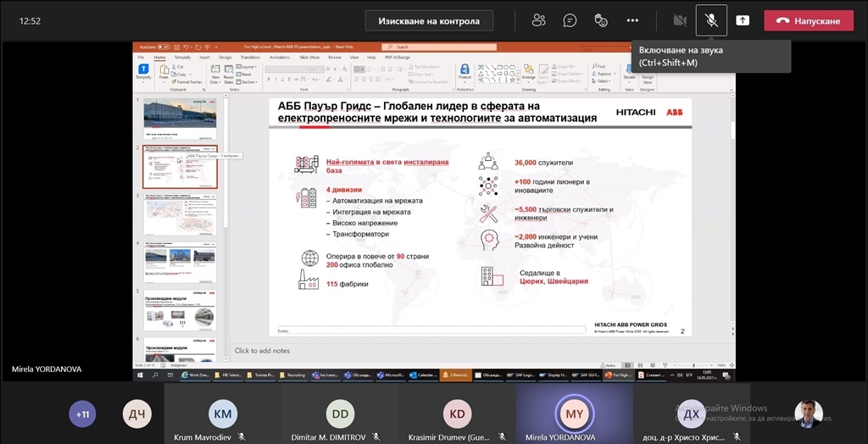
Task: Open the reactions icon in meeting bar
Action: [x=601, y=20]
